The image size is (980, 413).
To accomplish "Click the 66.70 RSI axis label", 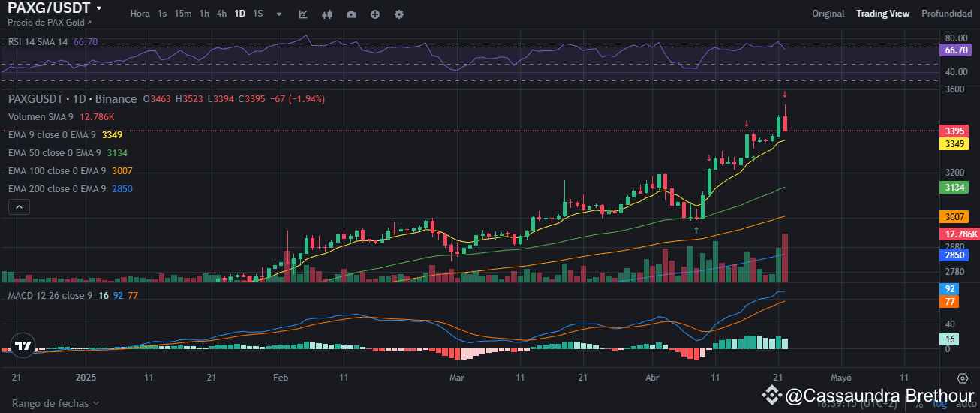I will [x=956, y=50].
